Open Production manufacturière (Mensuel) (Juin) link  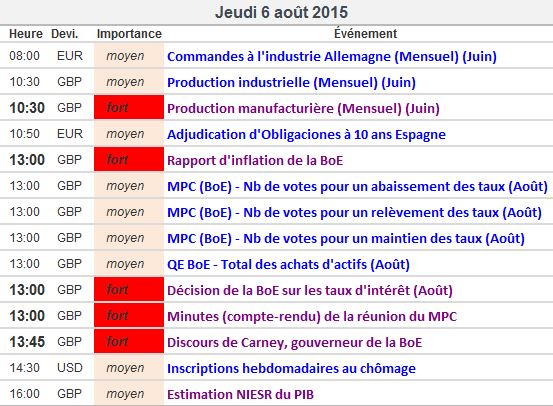pyautogui.click(x=303, y=109)
